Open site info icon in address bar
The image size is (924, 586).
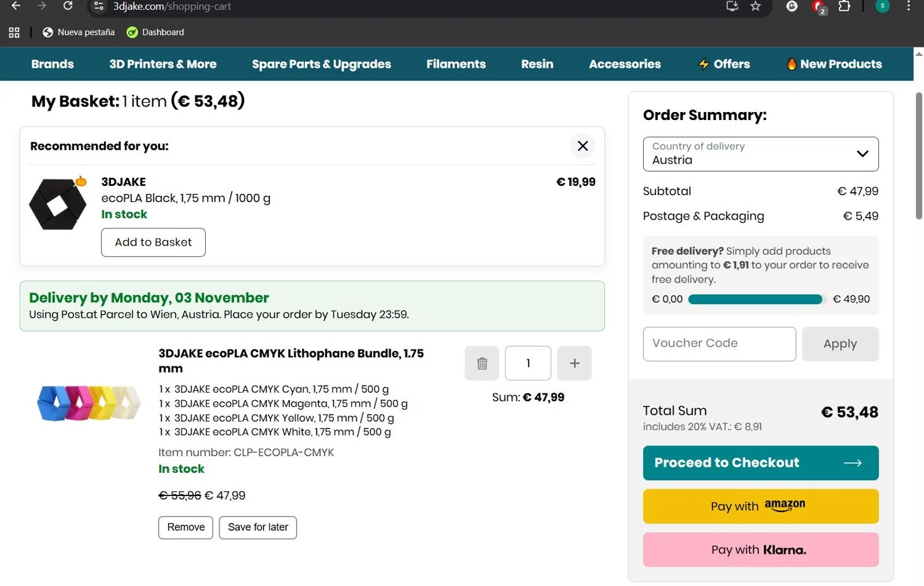pyautogui.click(x=99, y=6)
